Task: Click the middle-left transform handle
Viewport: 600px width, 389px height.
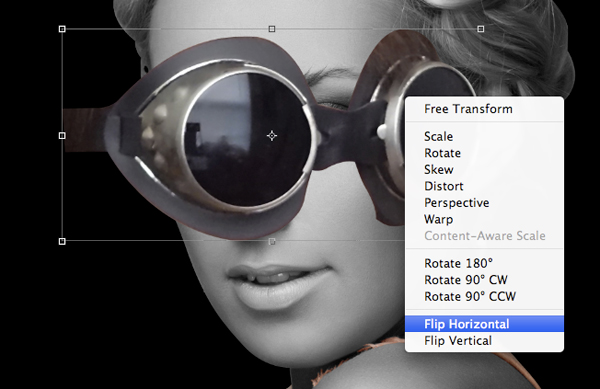Action: pos(62,135)
